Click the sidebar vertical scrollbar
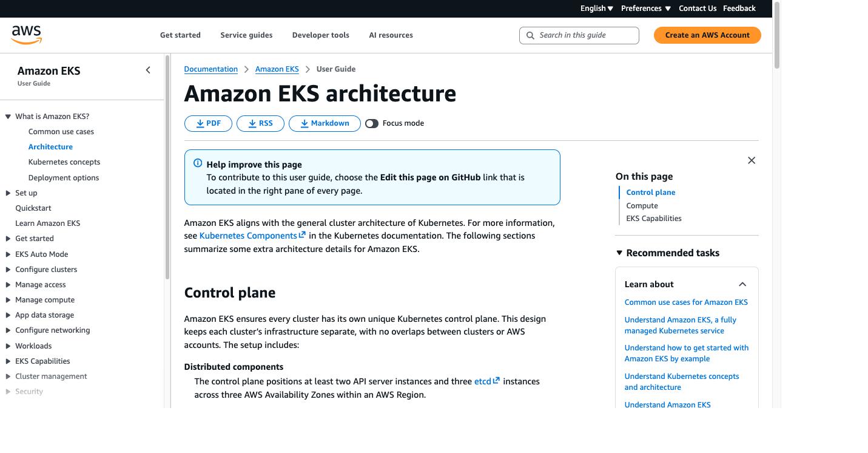868x453 pixels. [167, 167]
